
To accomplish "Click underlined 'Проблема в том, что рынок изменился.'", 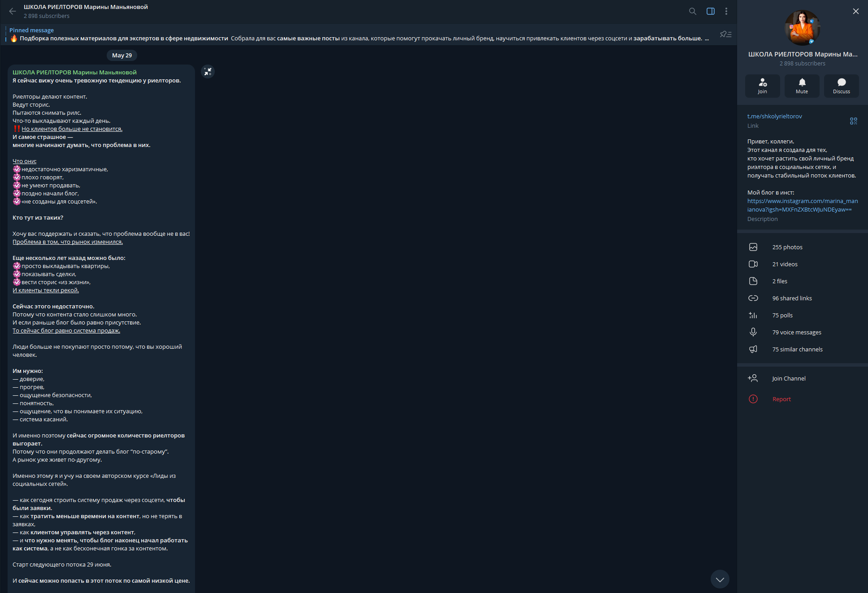I will (68, 242).
